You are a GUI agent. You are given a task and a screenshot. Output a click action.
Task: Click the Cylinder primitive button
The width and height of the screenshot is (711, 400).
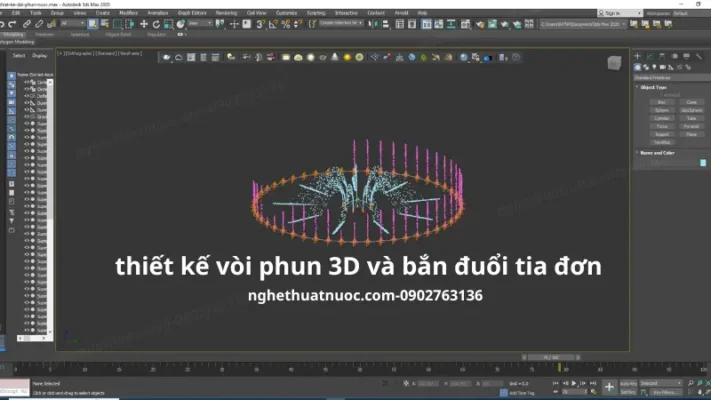pos(662,118)
